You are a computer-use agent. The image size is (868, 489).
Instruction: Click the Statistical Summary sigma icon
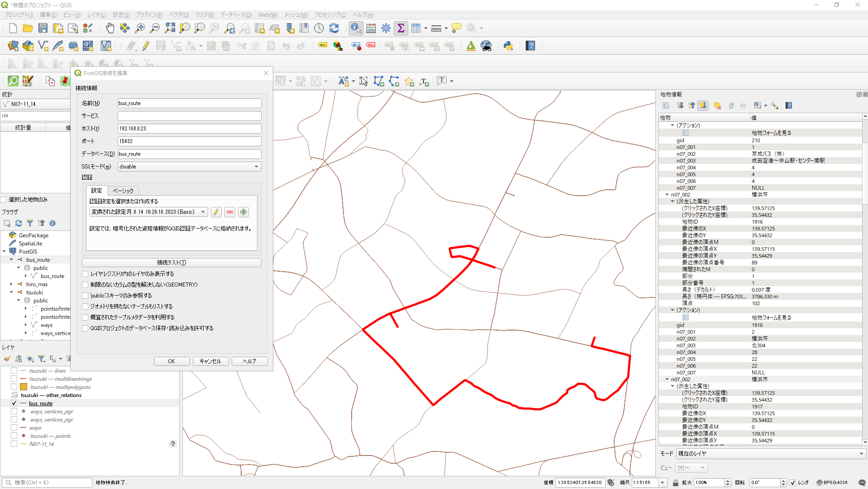401,28
